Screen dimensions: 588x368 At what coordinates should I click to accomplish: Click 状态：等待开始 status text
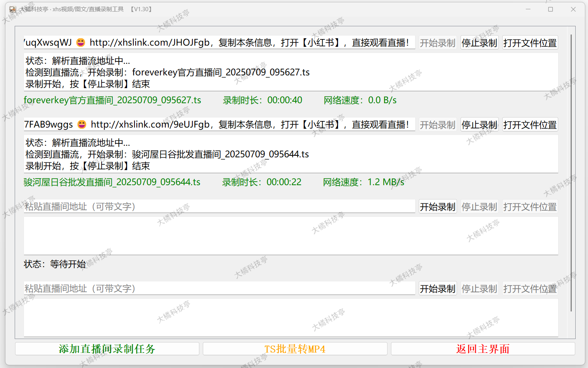55,264
